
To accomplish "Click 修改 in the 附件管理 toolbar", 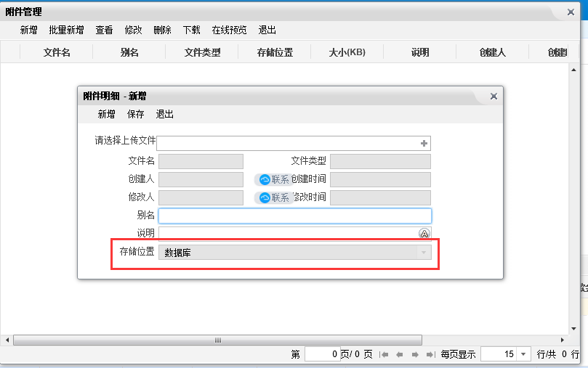I will 134,30.
